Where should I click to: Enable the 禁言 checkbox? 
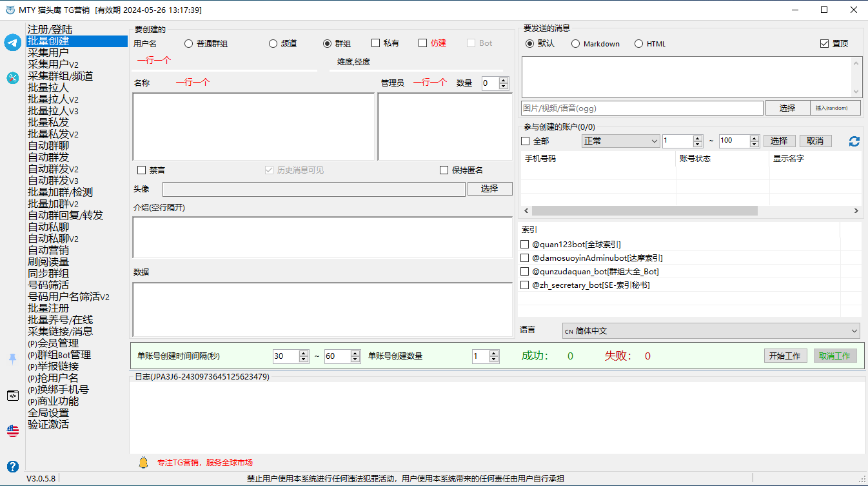[x=142, y=170]
